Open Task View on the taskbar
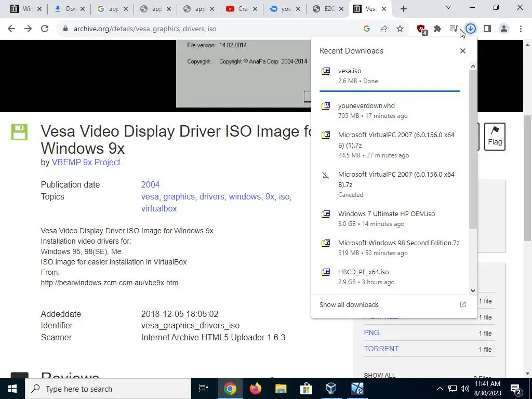Screen dimensions: 532x399 pos(203,389)
